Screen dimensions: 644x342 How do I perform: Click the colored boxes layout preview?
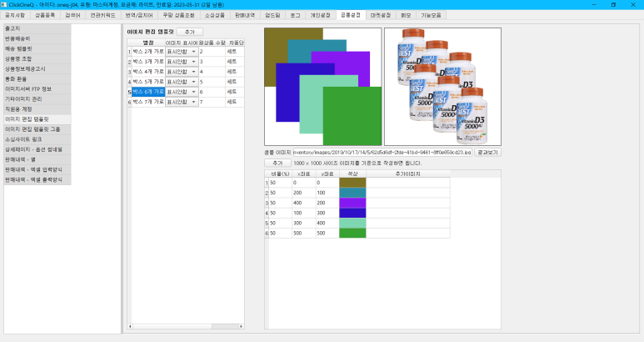click(322, 87)
